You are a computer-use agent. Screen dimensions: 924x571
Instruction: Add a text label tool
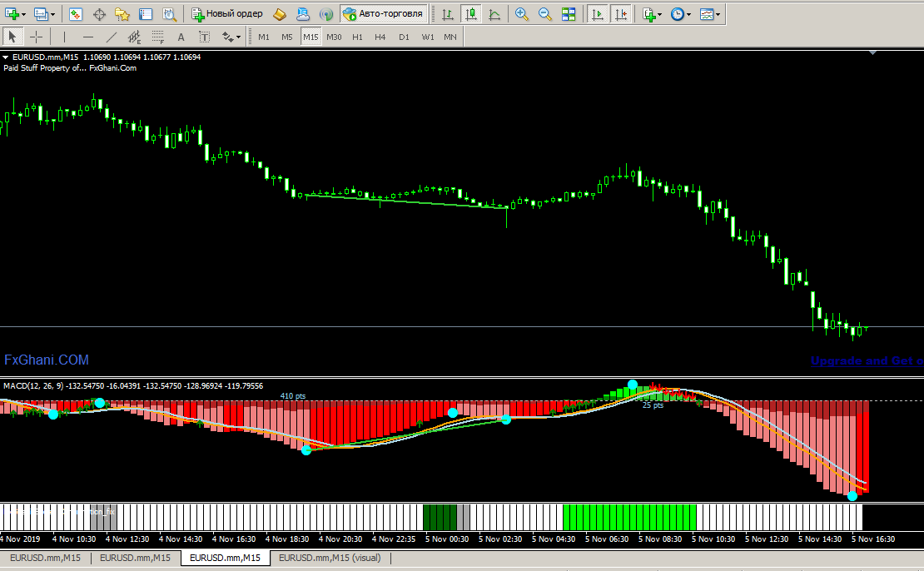pos(181,37)
